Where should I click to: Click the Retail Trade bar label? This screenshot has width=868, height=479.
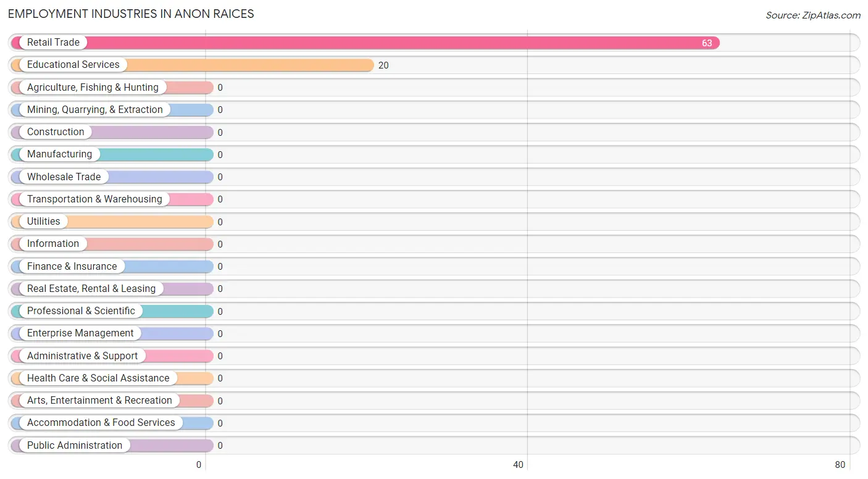point(53,43)
